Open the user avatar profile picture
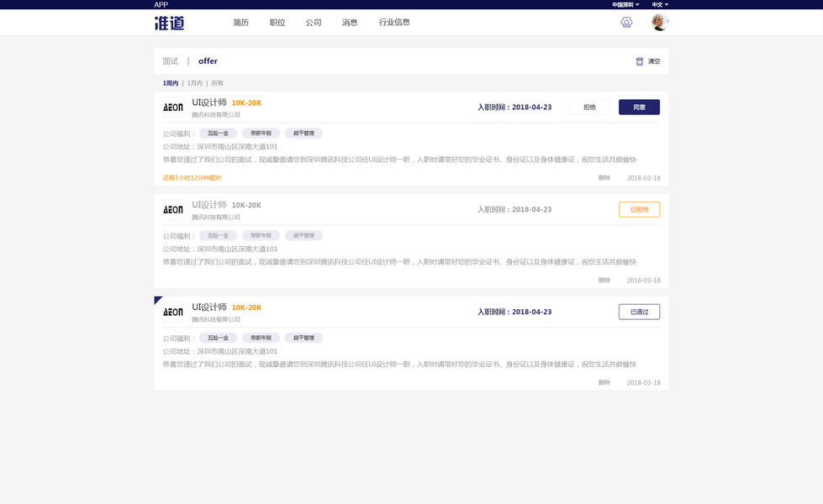 coord(660,22)
